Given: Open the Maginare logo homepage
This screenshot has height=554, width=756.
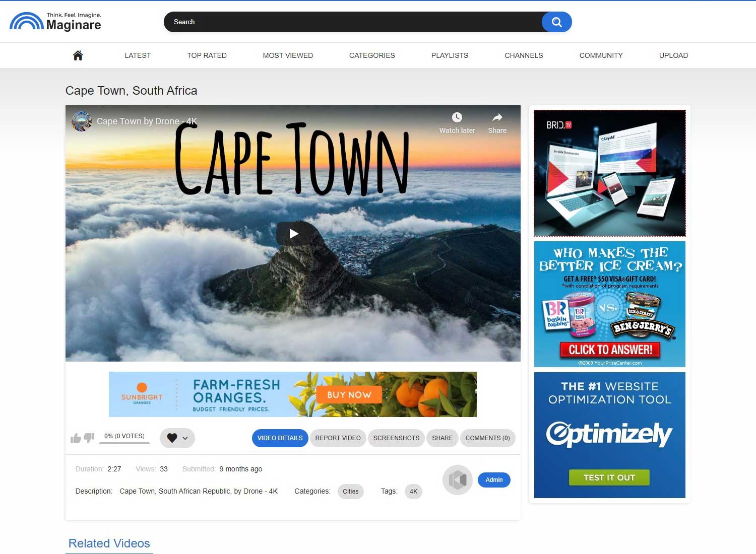Looking at the screenshot, I should pos(55,22).
